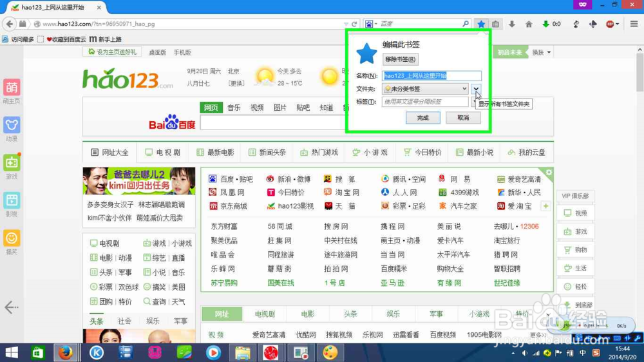Open the 游戏 sidebar icon
Screen dimensions: 644x362
tap(12, 163)
